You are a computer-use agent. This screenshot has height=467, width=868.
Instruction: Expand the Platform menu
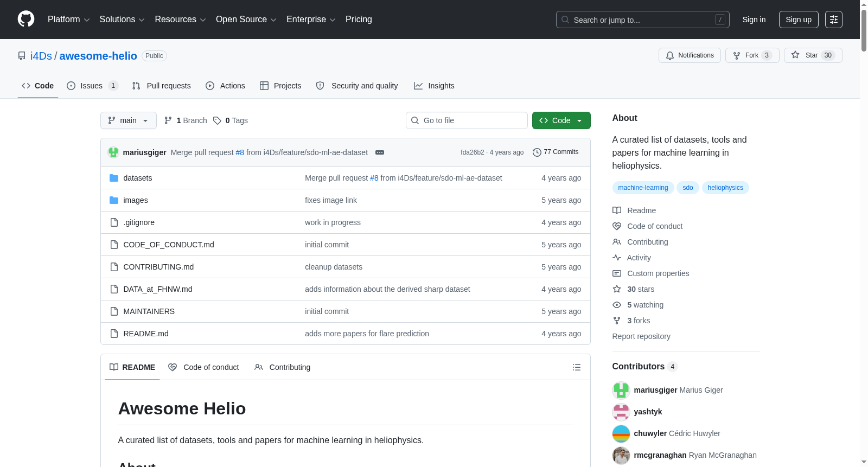(x=68, y=20)
